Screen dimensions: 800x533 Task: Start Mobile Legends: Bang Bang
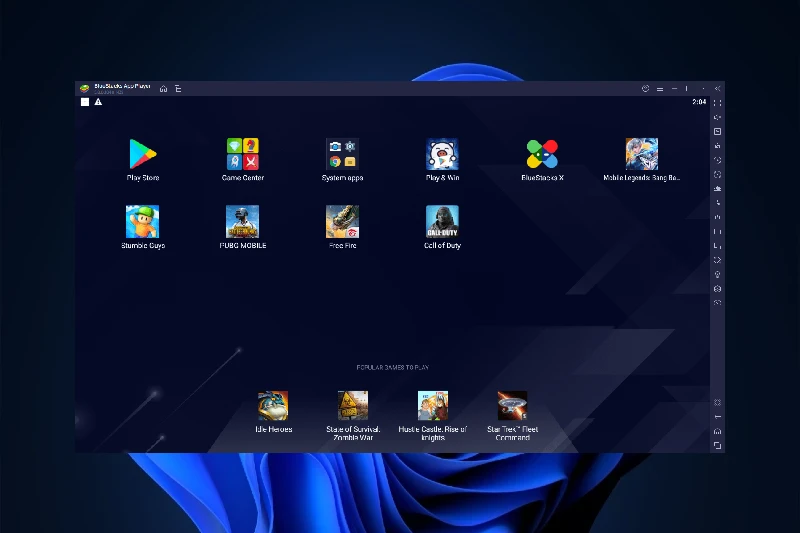click(x=642, y=154)
